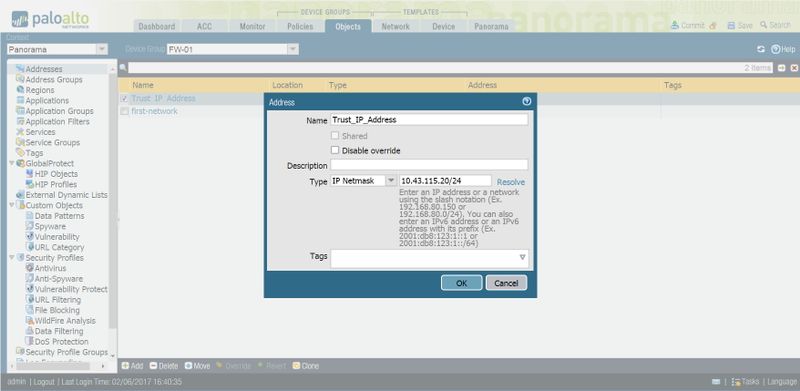Switch to the Network tab
The image size is (800, 391).
pyautogui.click(x=395, y=27)
